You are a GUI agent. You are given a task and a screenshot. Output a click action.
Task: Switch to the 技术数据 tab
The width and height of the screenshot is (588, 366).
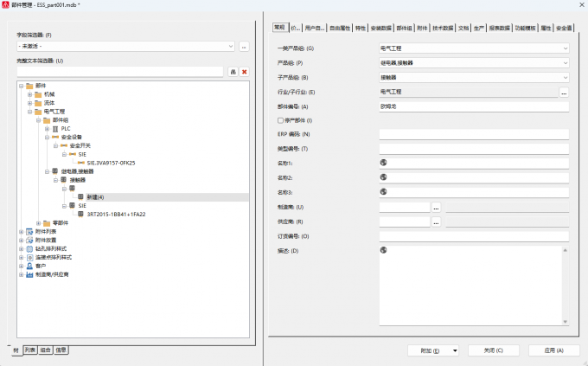pyautogui.click(x=443, y=29)
